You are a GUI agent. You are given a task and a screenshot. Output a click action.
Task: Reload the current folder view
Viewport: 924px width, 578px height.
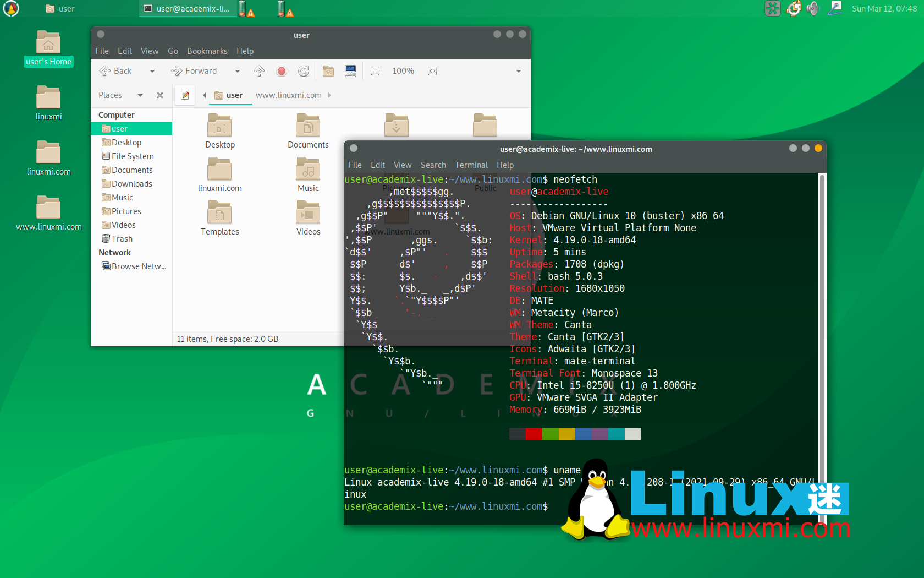click(304, 71)
